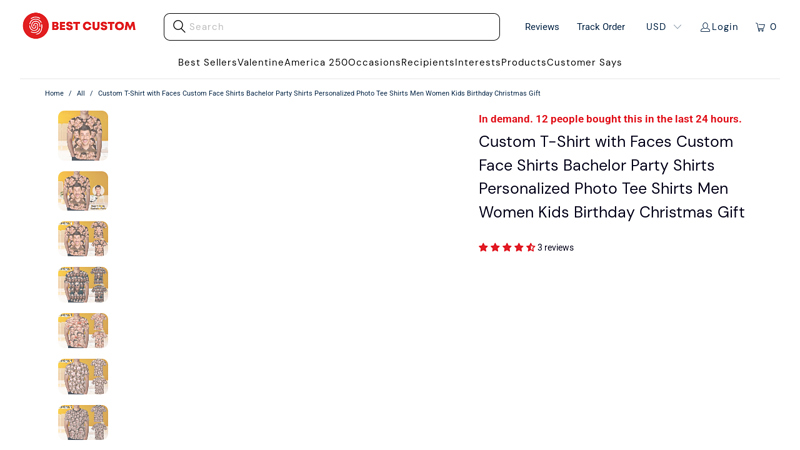Open the Recipients menu
This screenshot has height=450, width=800.
427,62
